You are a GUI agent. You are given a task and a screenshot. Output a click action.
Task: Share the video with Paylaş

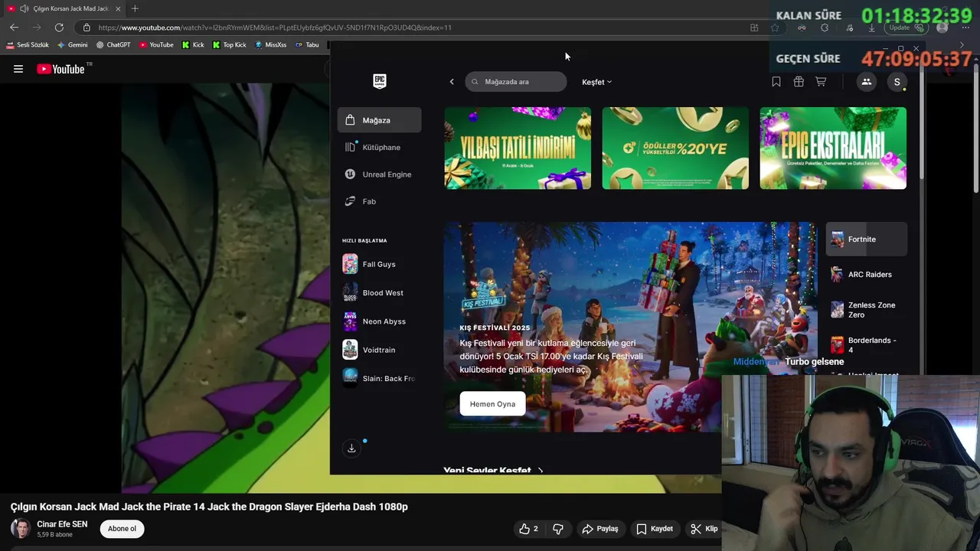[x=600, y=529]
